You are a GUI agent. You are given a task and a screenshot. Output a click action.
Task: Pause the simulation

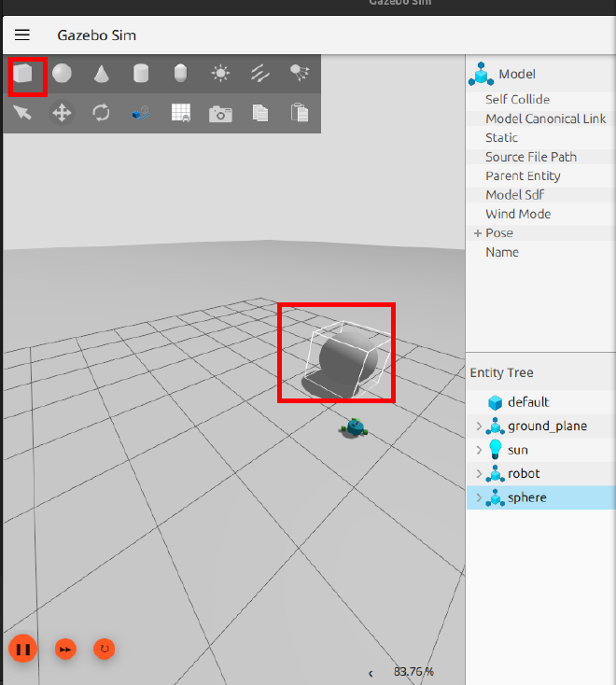(22, 650)
